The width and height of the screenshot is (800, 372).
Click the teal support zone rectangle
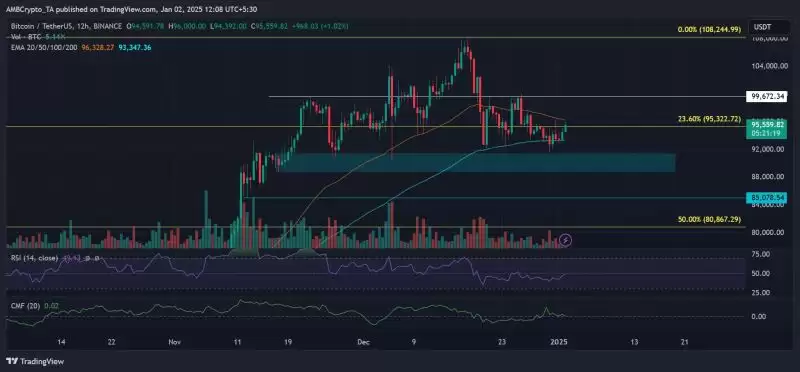[x=477, y=163]
